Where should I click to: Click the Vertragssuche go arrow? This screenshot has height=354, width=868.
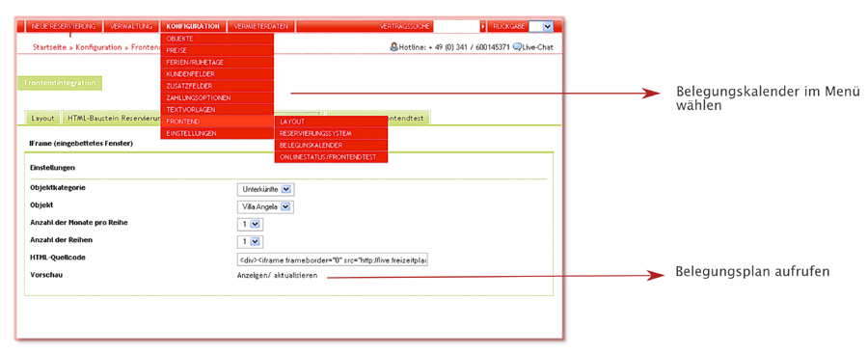tap(483, 26)
